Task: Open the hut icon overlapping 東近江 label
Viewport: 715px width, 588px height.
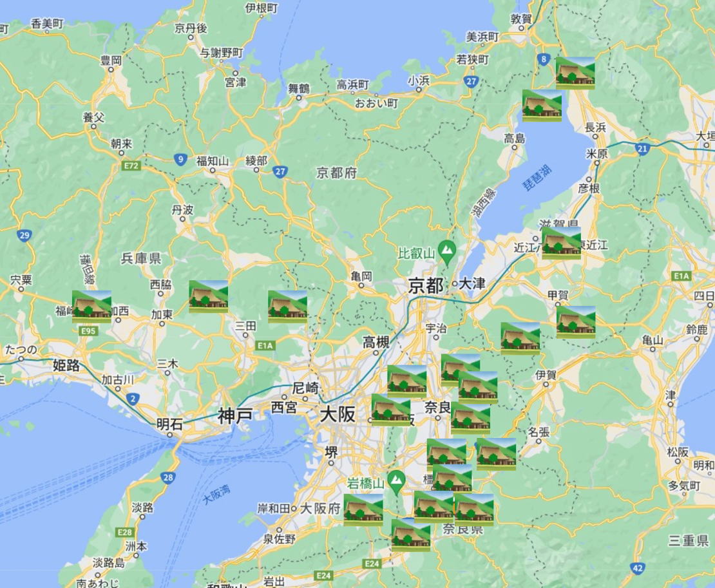Action: click(561, 243)
